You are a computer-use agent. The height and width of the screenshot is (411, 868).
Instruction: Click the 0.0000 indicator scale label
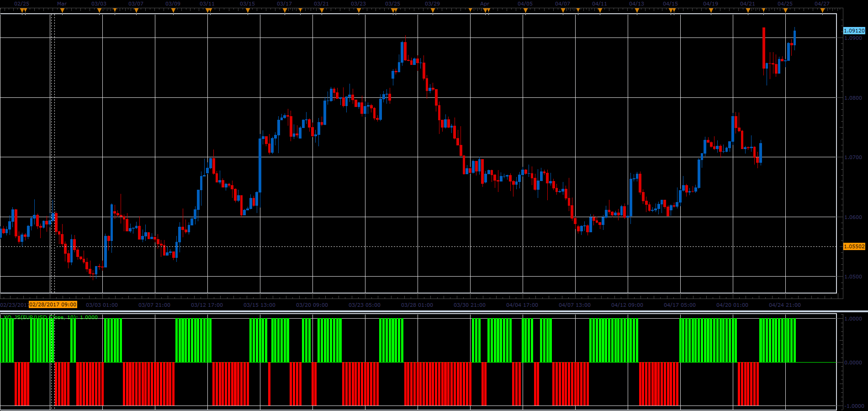pyautogui.click(x=854, y=363)
